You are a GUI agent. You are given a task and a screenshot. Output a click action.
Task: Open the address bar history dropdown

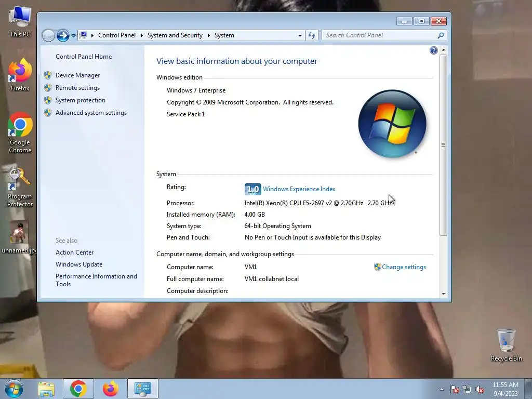(x=300, y=36)
